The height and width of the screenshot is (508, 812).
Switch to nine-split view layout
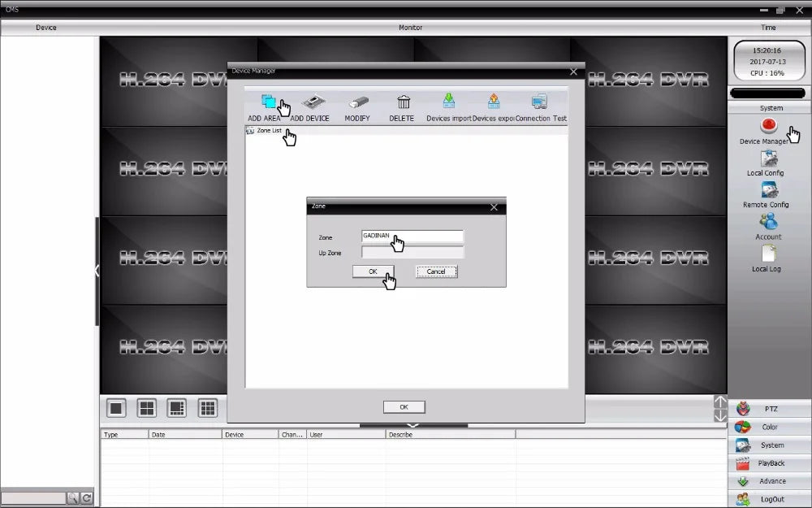[208, 409]
